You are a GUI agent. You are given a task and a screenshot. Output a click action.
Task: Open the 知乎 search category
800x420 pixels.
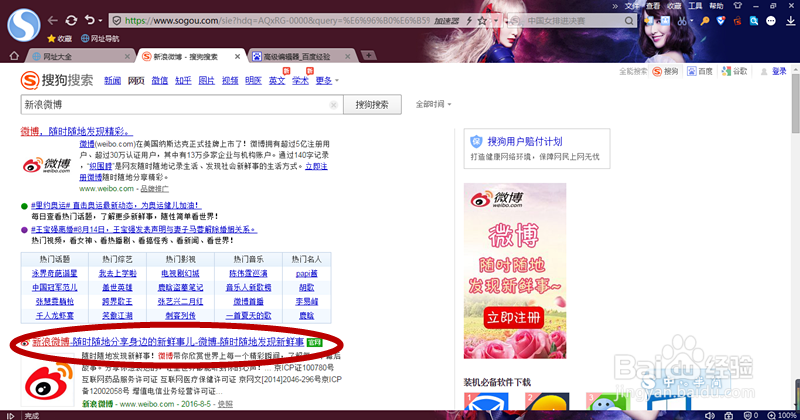pyautogui.click(x=183, y=81)
